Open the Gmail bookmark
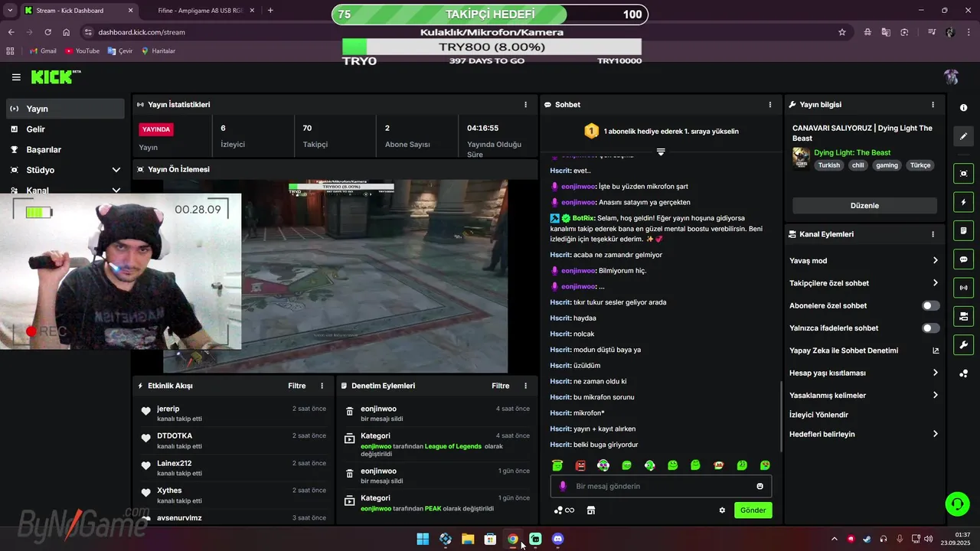 [42, 51]
